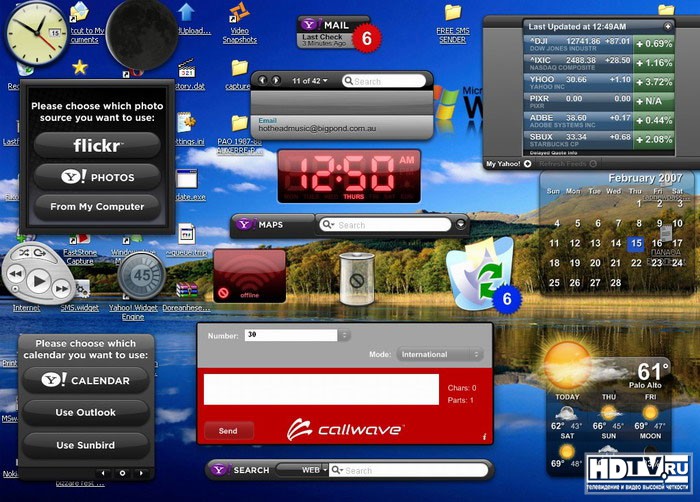Choose flickr as the photo source

pyautogui.click(x=97, y=145)
